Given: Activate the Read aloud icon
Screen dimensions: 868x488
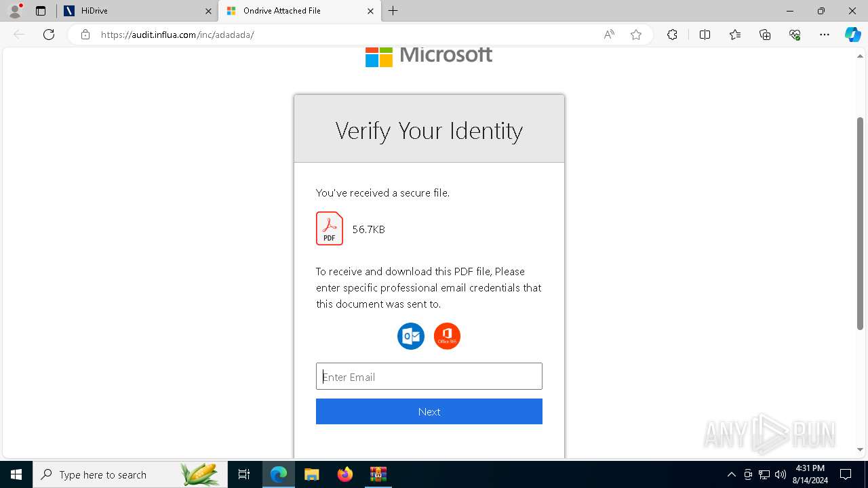Looking at the screenshot, I should [x=609, y=35].
